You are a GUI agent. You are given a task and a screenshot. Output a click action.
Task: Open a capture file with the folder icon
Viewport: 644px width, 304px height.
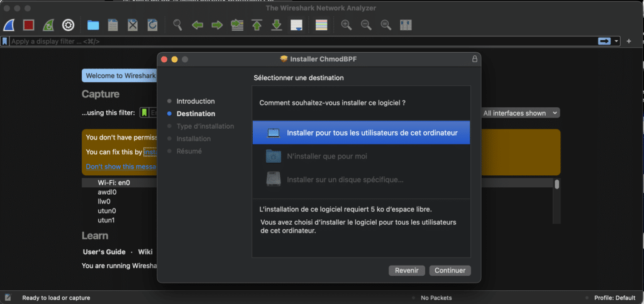93,25
